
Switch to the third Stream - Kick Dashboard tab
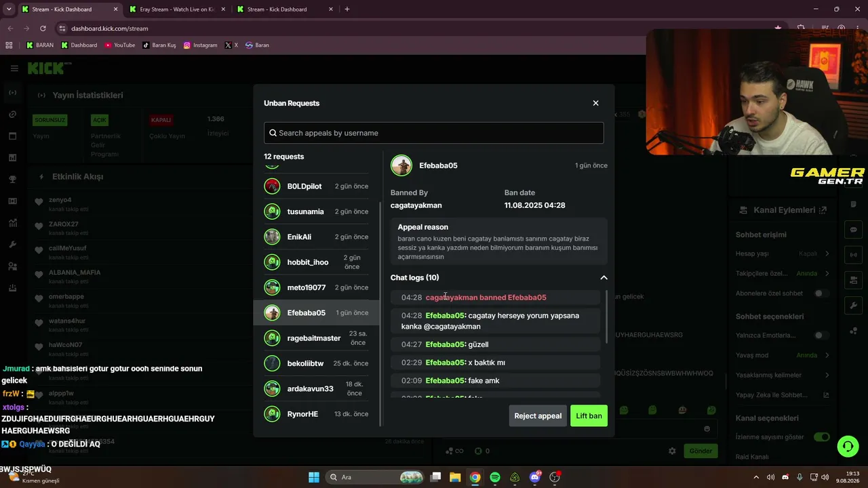pos(284,9)
